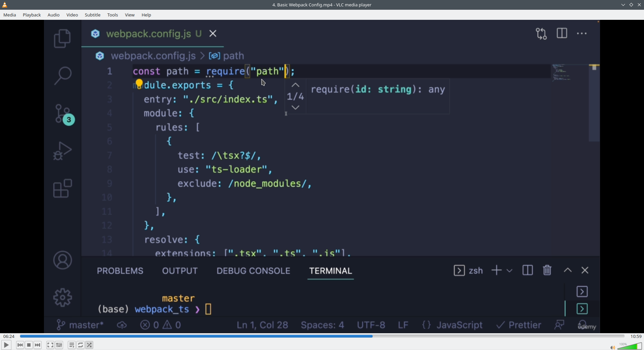644x350 pixels.
Task: Adjust the VLC volume slider
Action: [x=630, y=346]
